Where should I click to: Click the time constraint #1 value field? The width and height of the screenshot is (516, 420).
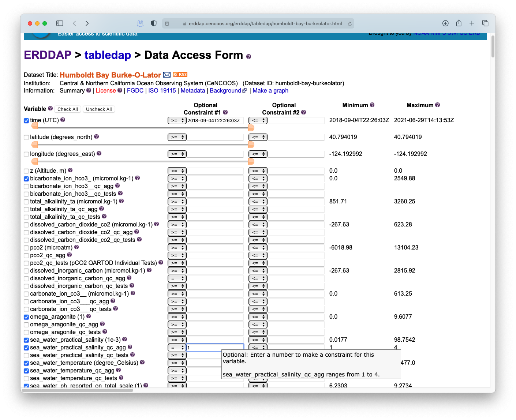(215, 120)
